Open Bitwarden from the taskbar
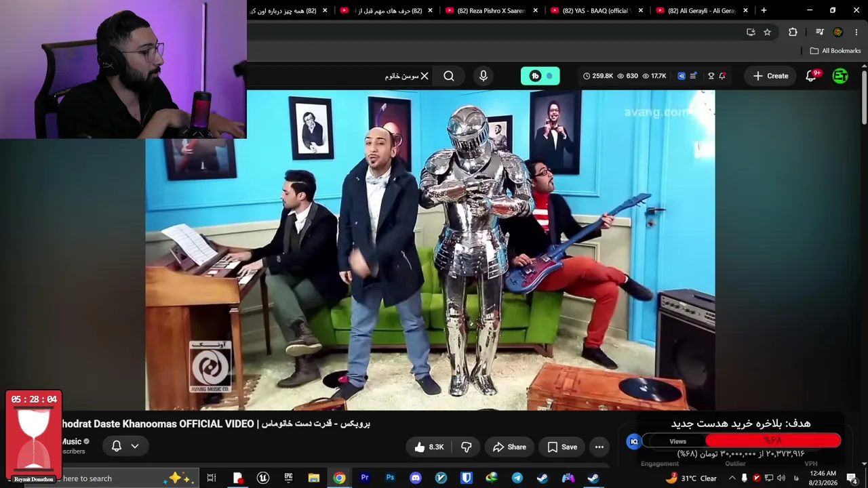 pyautogui.click(x=467, y=479)
